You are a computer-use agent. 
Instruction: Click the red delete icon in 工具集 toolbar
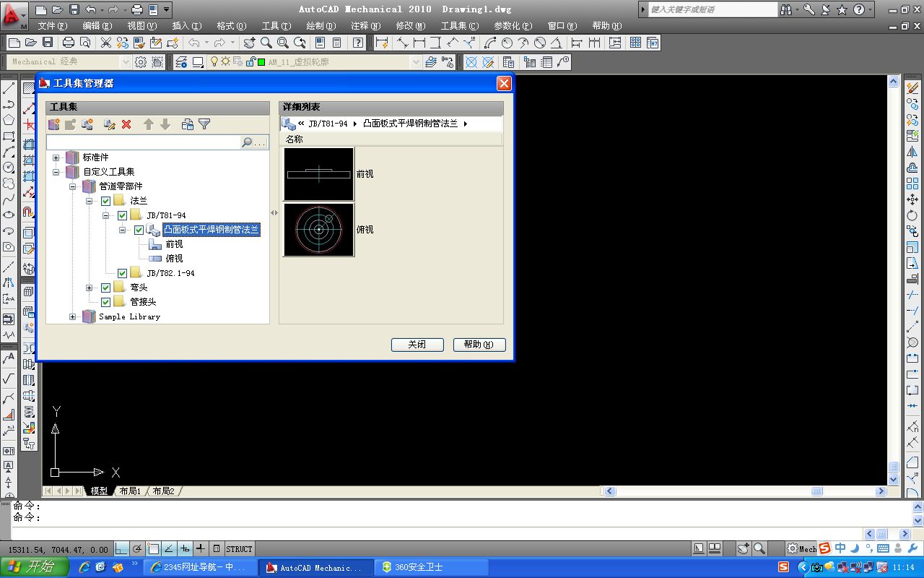pyautogui.click(x=126, y=124)
